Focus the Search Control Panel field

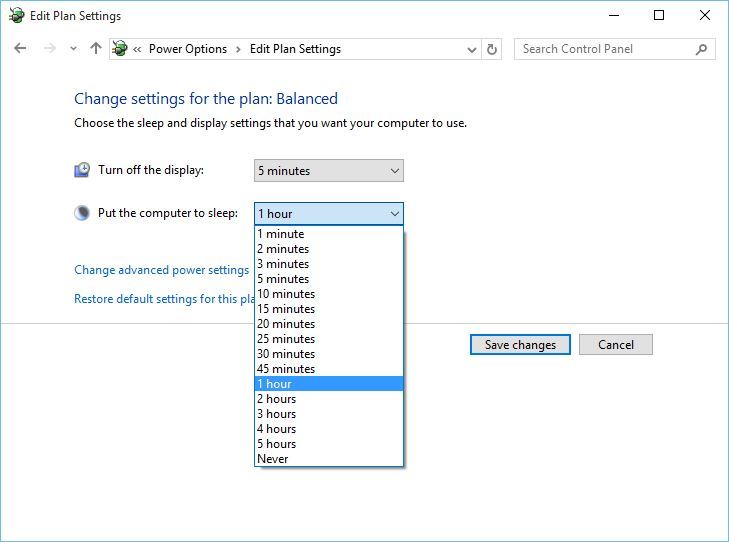(x=604, y=49)
